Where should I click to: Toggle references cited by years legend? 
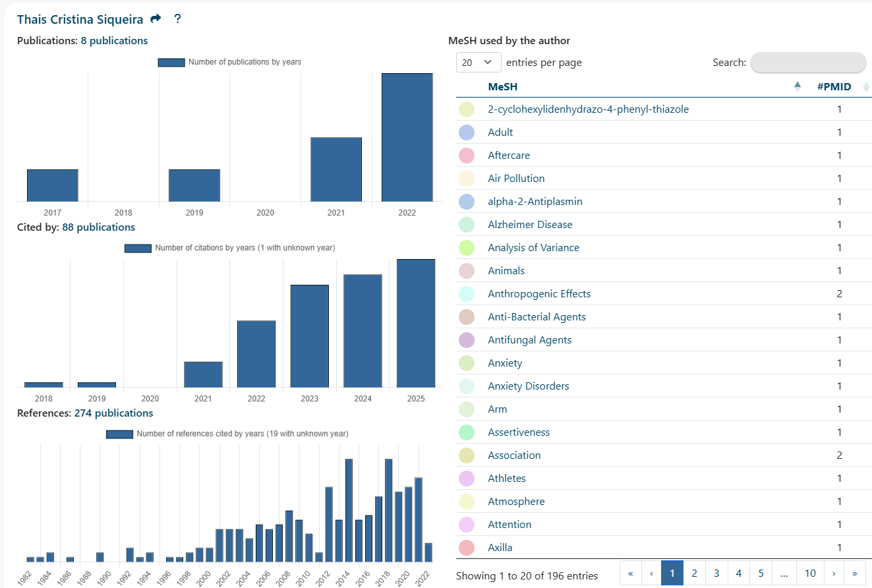click(x=120, y=434)
